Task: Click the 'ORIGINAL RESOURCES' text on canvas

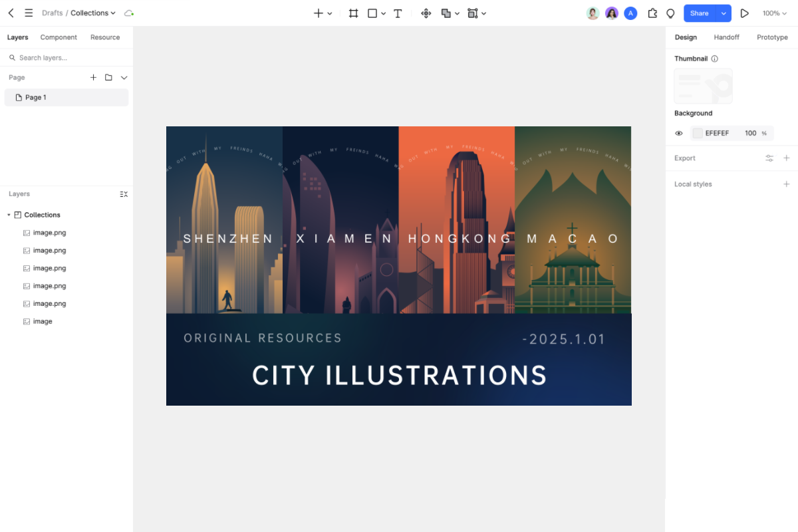Action: pyautogui.click(x=263, y=338)
